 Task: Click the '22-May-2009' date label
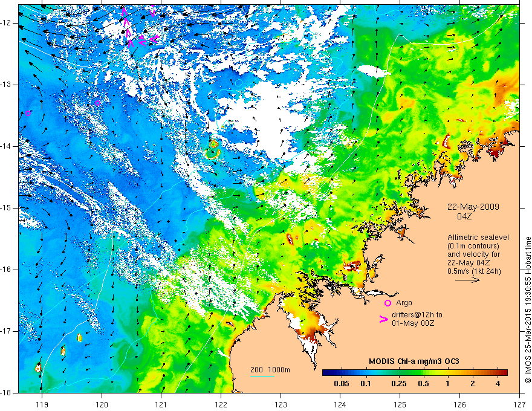(x=473, y=207)
